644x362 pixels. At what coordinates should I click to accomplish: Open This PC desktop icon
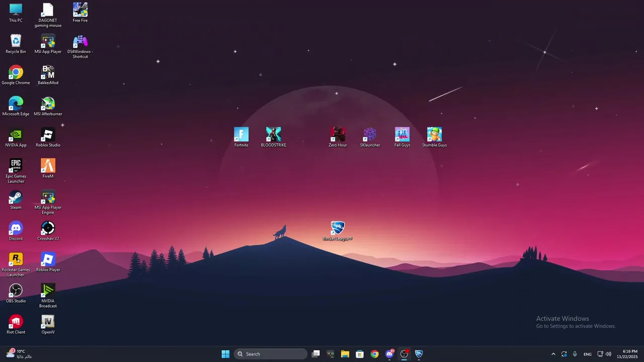(x=16, y=13)
